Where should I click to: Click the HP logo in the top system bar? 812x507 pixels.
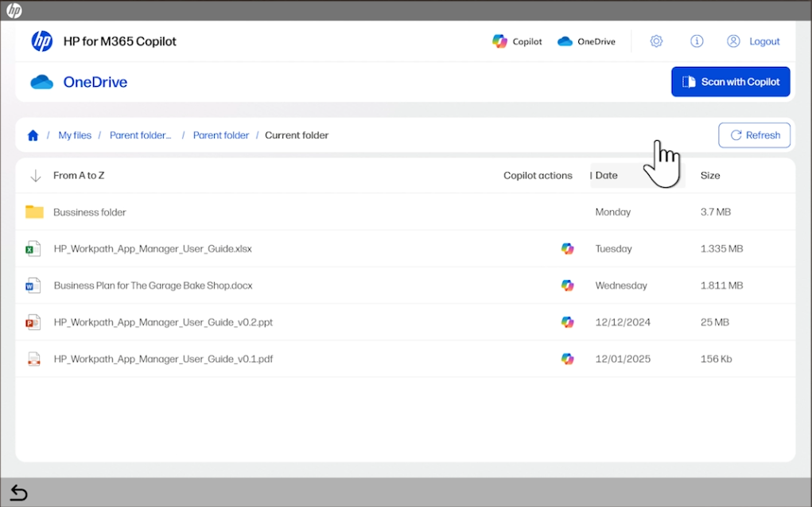pyautogui.click(x=14, y=10)
